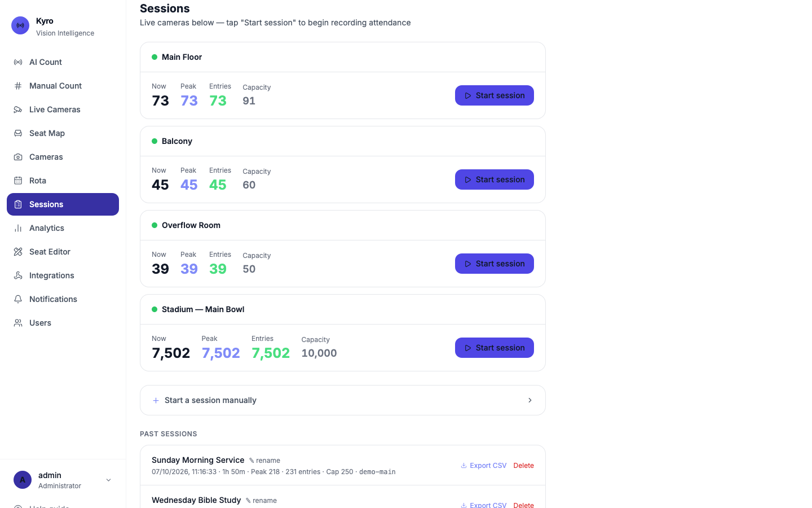Select the Seat Map icon
Viewport: 812px width, 508px height.
[18, 133]
